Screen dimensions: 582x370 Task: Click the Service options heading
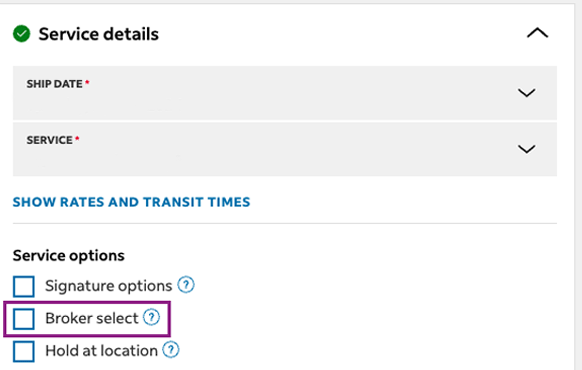(x=69, y=256)
